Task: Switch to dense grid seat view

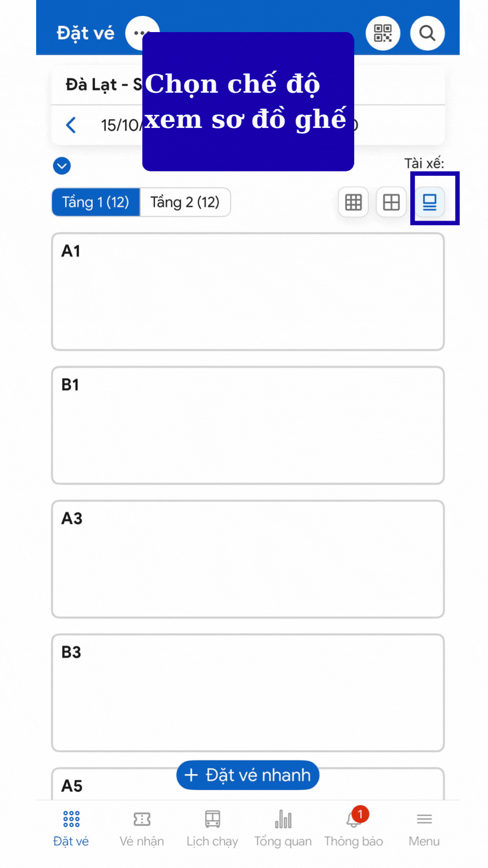Action: click(x=353, y=202)
